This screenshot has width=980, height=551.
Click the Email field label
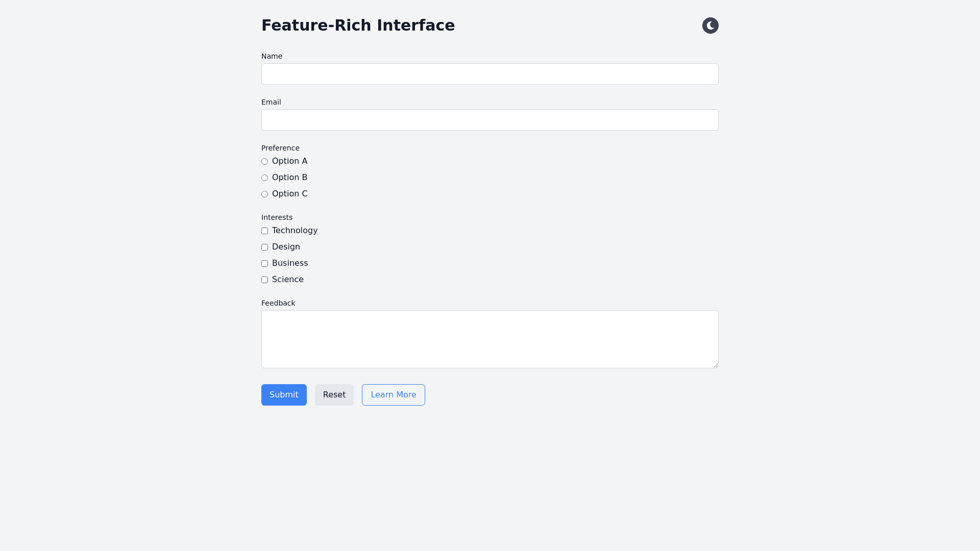(271, 102)
